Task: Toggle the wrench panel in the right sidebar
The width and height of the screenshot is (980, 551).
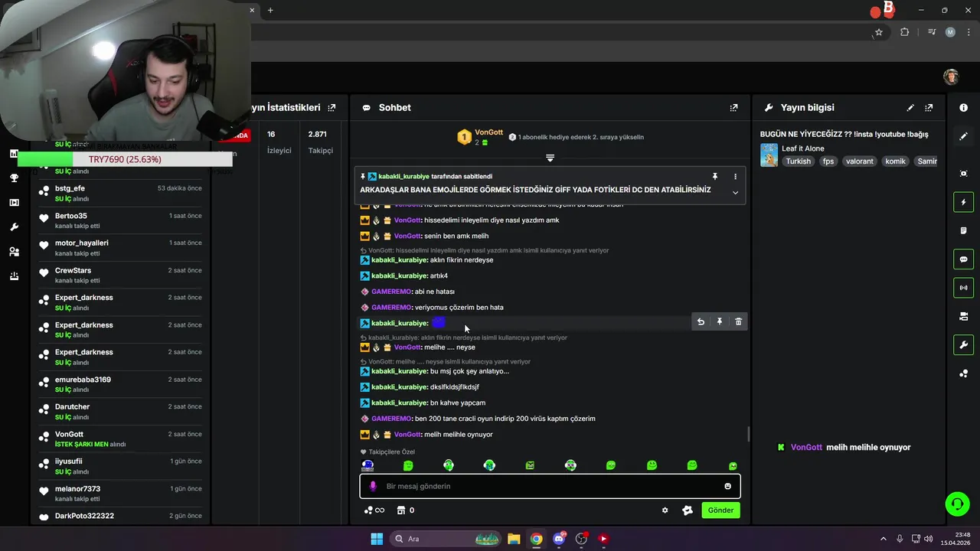Action: (963, 345)
